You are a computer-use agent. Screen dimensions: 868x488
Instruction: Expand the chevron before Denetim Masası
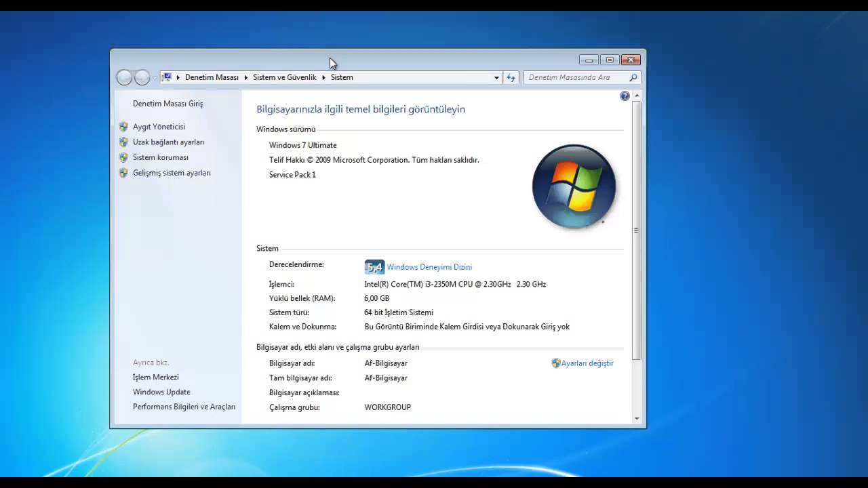(x=178, y=77)
